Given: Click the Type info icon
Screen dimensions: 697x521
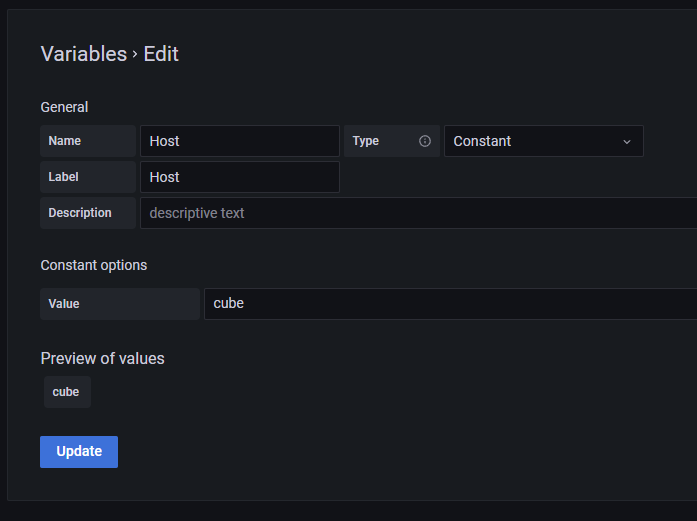Looking at the screenshot, I should click(x=425, y=141).
